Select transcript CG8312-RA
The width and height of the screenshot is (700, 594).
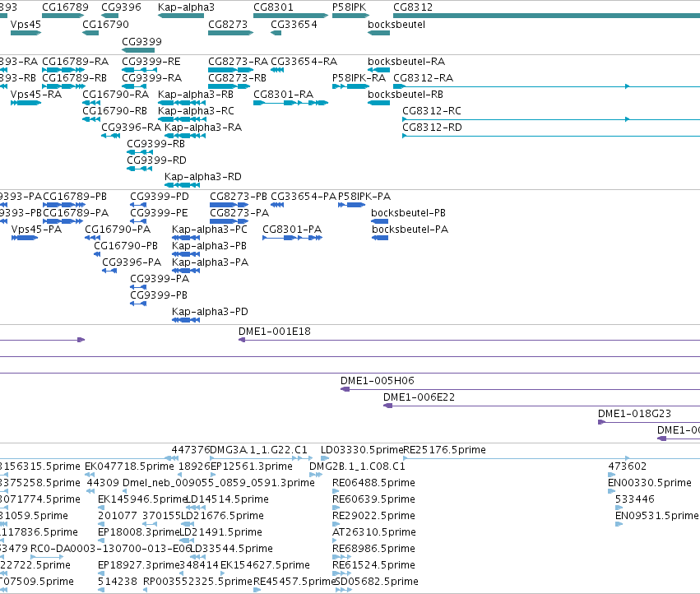point(546,86)
